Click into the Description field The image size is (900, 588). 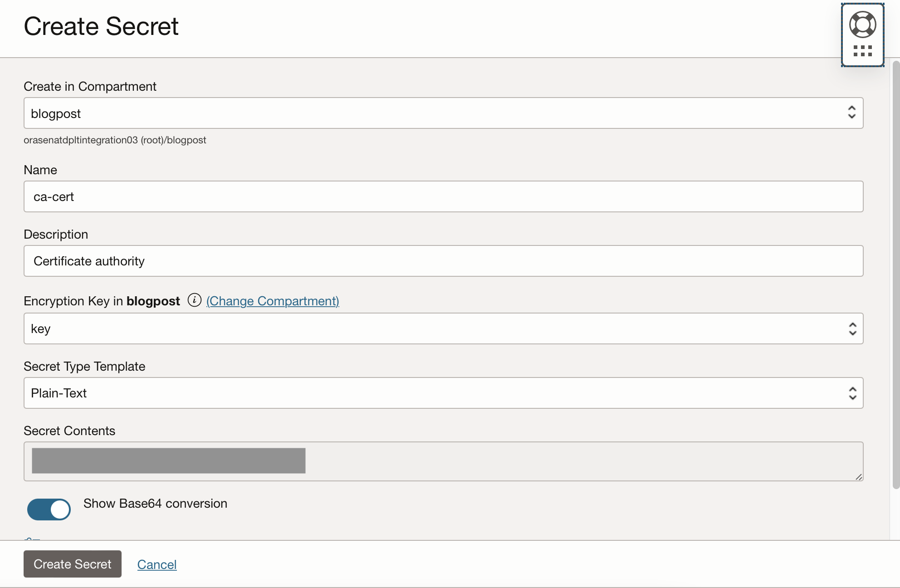[x=443, y=261]
